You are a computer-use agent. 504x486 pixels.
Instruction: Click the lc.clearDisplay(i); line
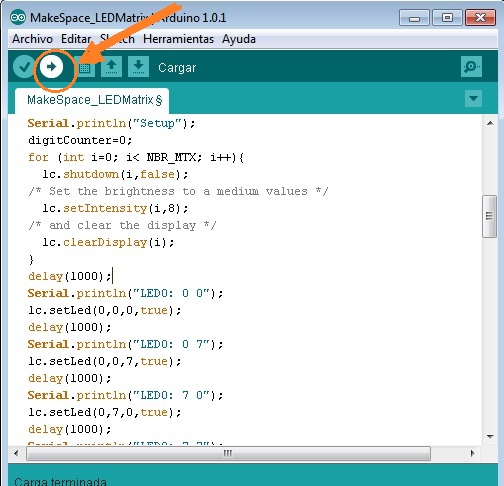click(x=108, y=242)
